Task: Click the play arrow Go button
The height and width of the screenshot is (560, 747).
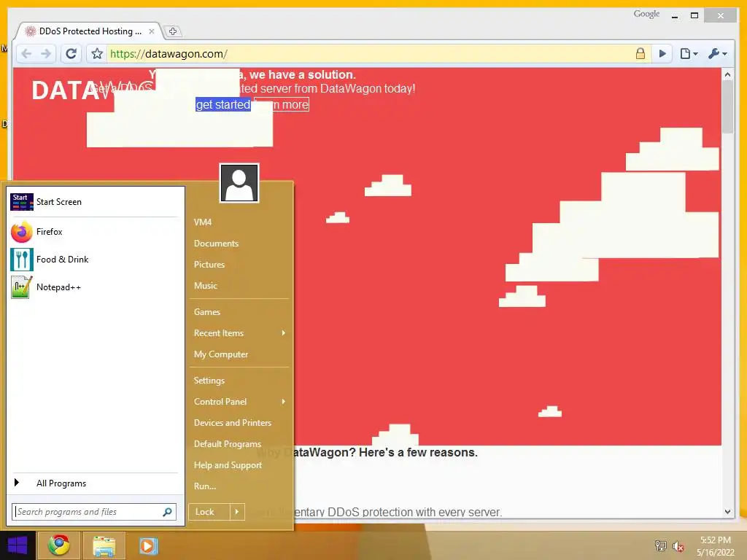Action: pyautogui.click(x=662, y=53)
